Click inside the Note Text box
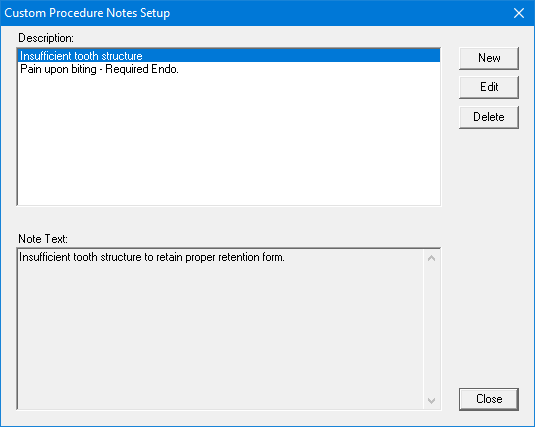Viewport: 535px width, 427px height. (220, 329)
